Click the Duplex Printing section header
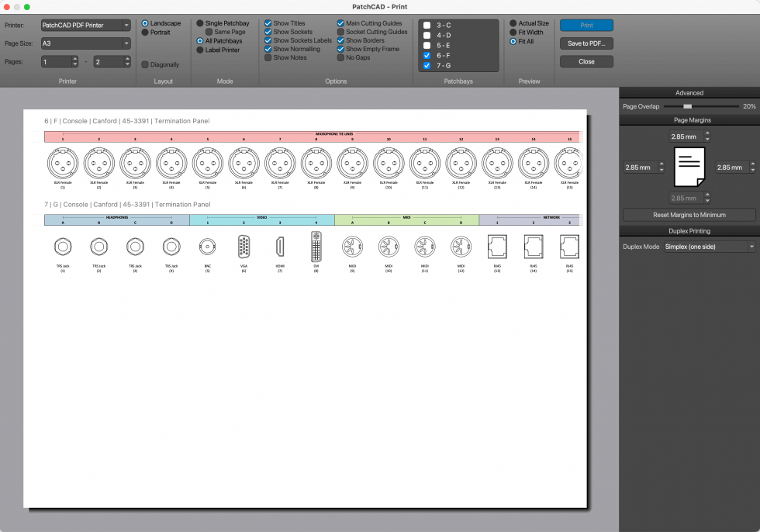The height and width of the screenshot is (532, 760). click(x=689, y=231)
